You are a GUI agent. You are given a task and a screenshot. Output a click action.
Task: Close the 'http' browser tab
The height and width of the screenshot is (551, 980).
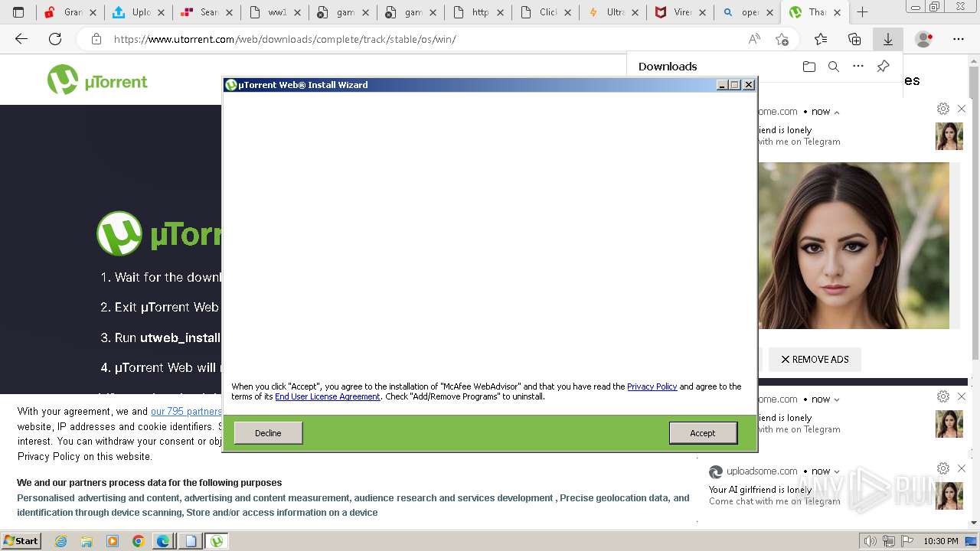point(498,12)
